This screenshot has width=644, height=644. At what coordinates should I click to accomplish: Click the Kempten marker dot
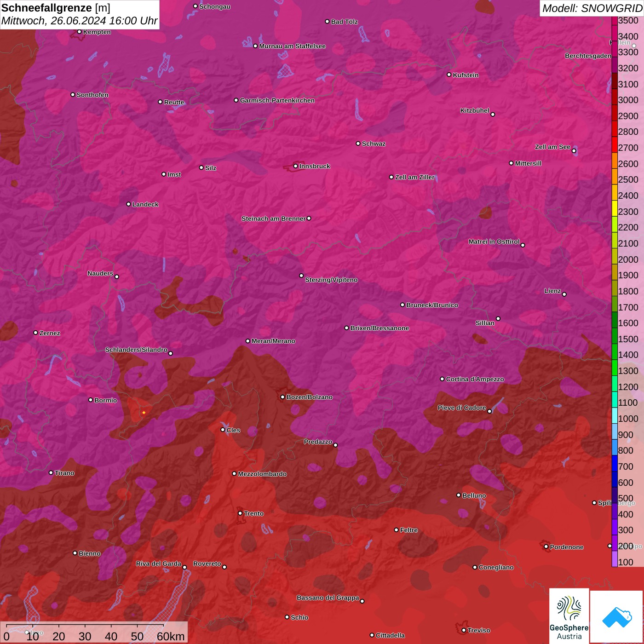tap(79, 32)
